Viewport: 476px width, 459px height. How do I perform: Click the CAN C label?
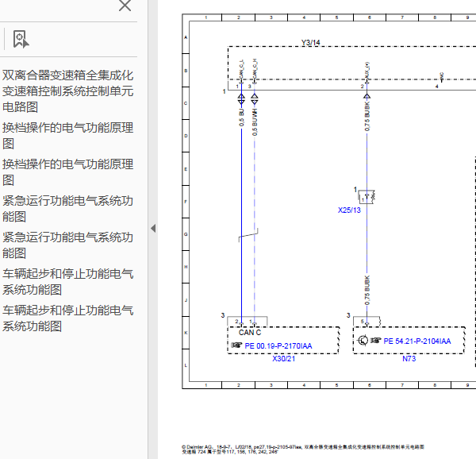[x=250, y=332]
